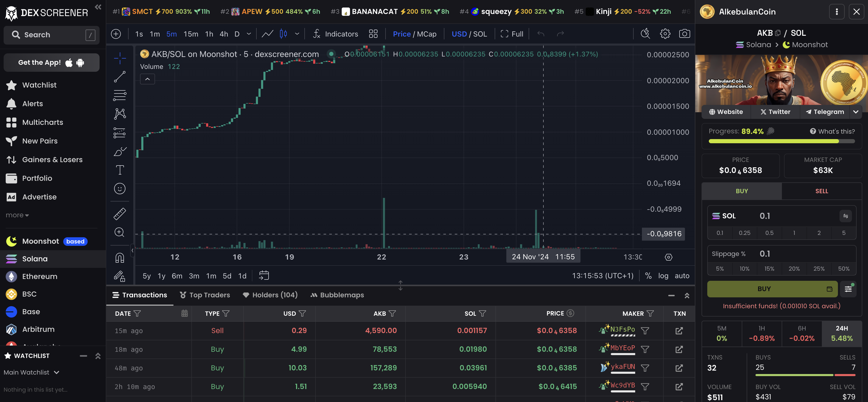Open the Indicators menu
This screenshot has width=868, height=402.
point(335,34)
